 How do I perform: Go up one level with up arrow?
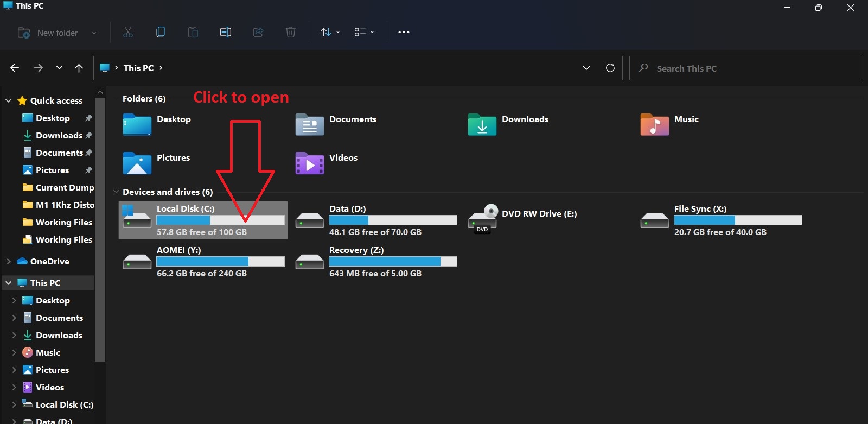(79, 68)
